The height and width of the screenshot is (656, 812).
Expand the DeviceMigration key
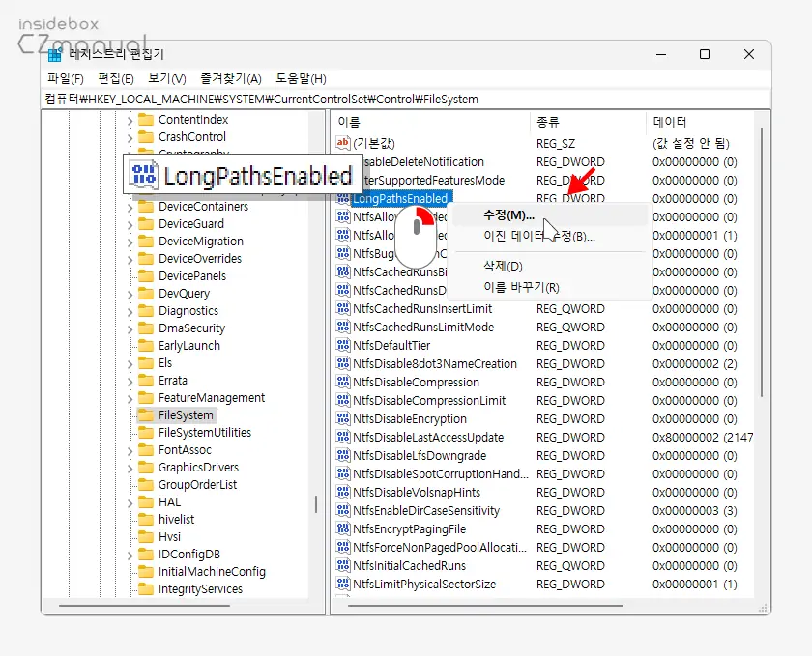coord(130,241)
